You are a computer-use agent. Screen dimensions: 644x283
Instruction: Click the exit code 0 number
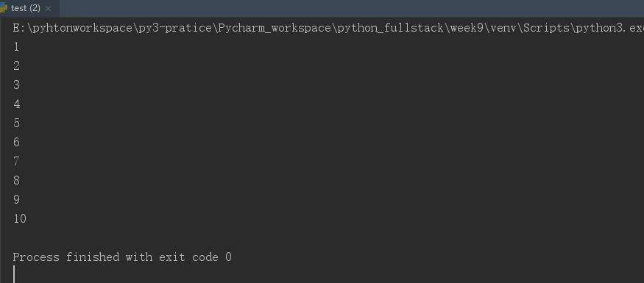click(x=228, y=257)
